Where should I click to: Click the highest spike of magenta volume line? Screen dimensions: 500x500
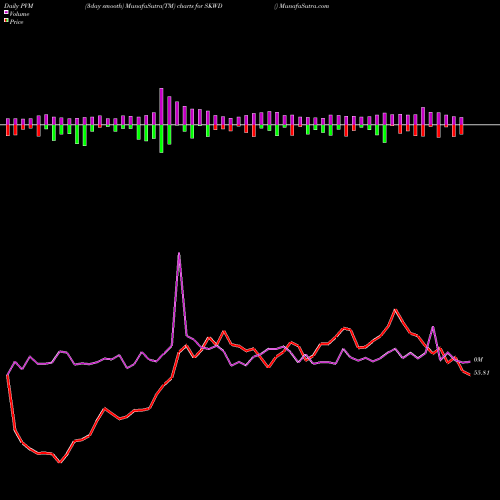(x=179, y=253)
